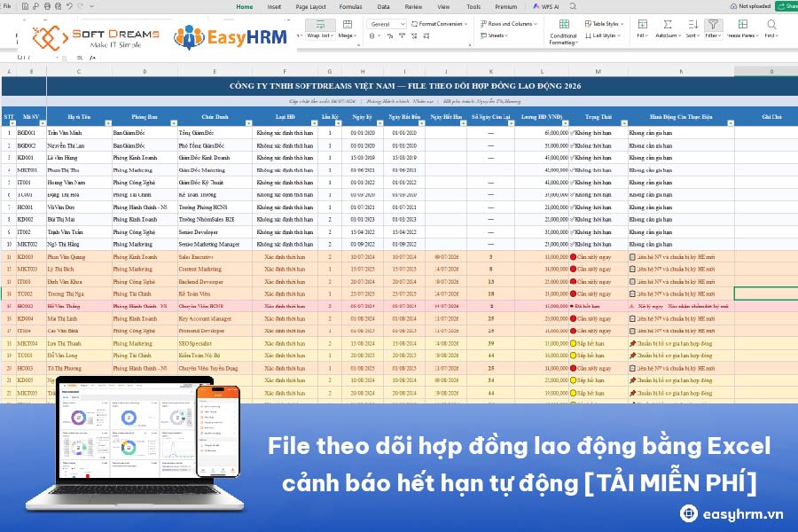This screenshot has height=532, width=798.
Task: Click red status indicator in KD003 row
Action: [x=573, y=257]
